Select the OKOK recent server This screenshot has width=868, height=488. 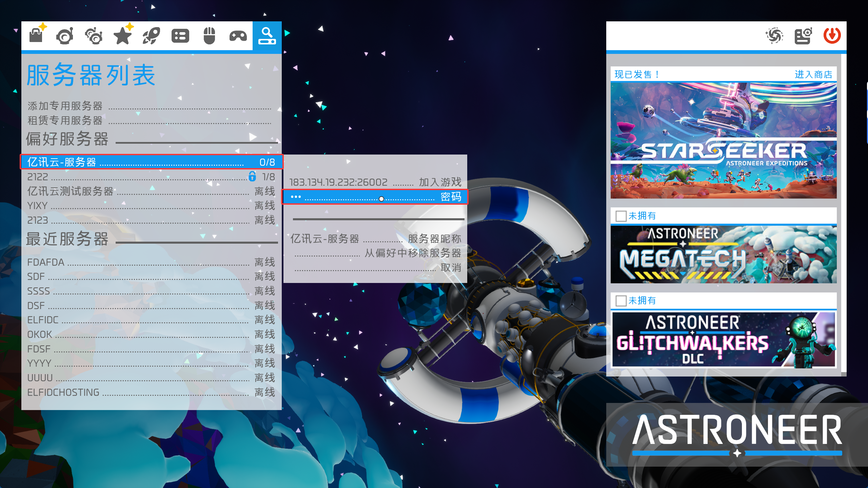pos(151,334)
